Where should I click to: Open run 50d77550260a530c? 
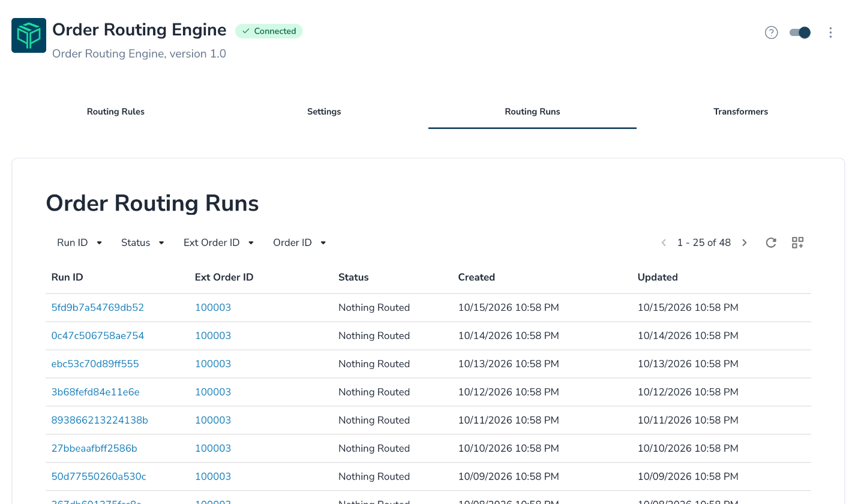point(99,477)
